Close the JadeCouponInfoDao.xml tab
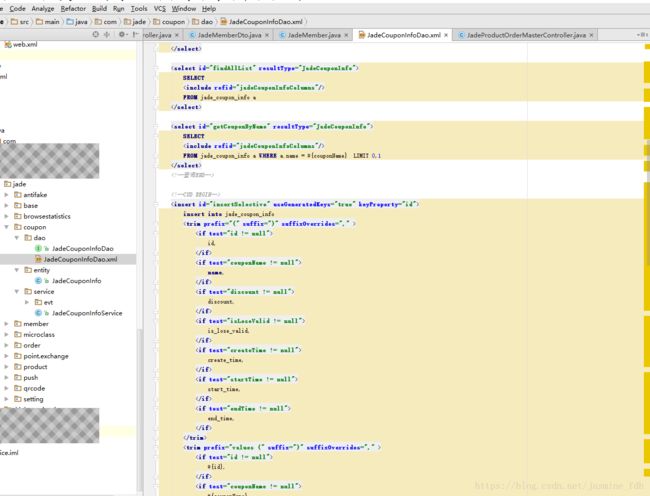The height and width of the screenshot is (496, 650). [x=446, y=35]
